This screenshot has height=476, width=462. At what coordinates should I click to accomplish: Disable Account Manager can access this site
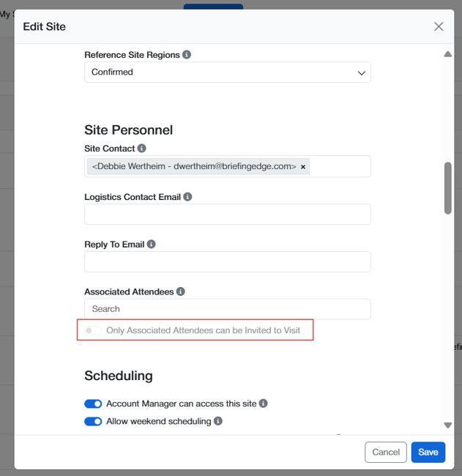pos(93,404)
